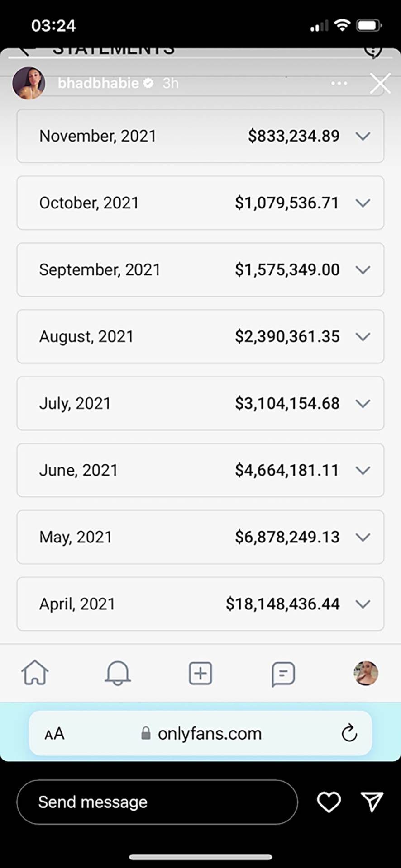Open the notifications bell icon
This screenshot has width=401, height=868.
(x=118, y=673)
